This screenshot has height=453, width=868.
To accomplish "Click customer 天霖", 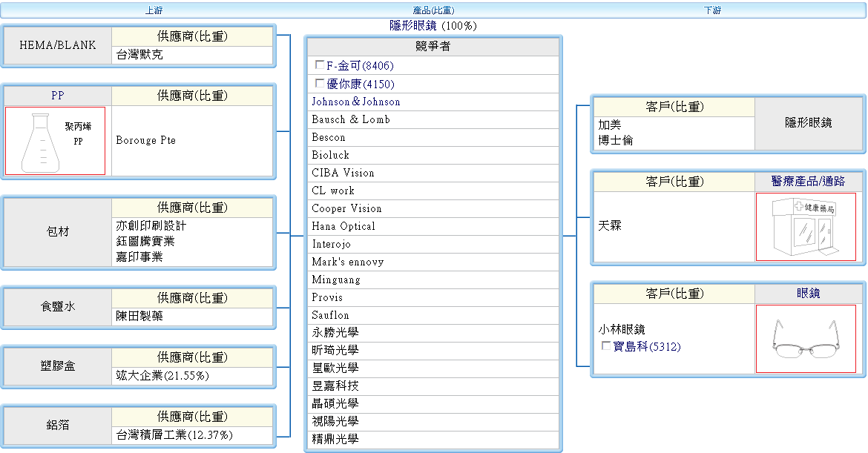I will tap(610, 225).
